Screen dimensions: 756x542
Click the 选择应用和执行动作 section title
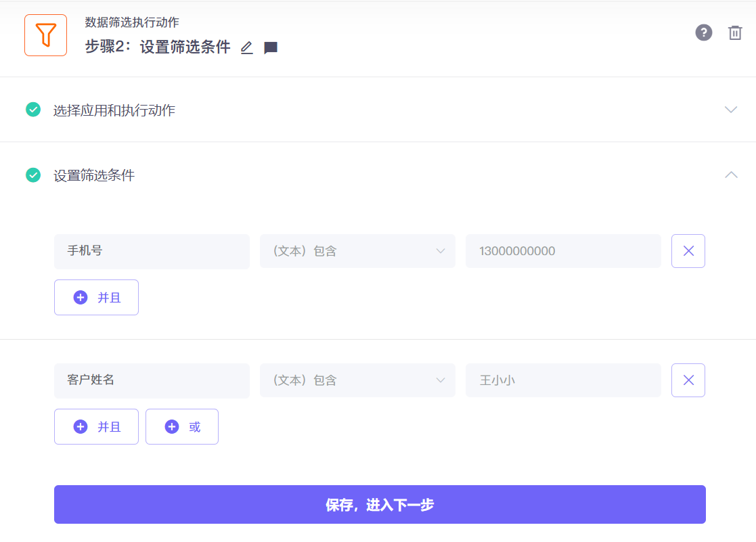[x=114, y=110]
